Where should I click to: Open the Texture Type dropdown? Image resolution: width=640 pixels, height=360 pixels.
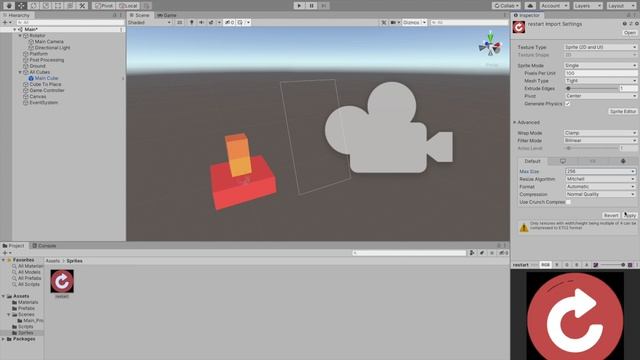[x=600, y=47]
